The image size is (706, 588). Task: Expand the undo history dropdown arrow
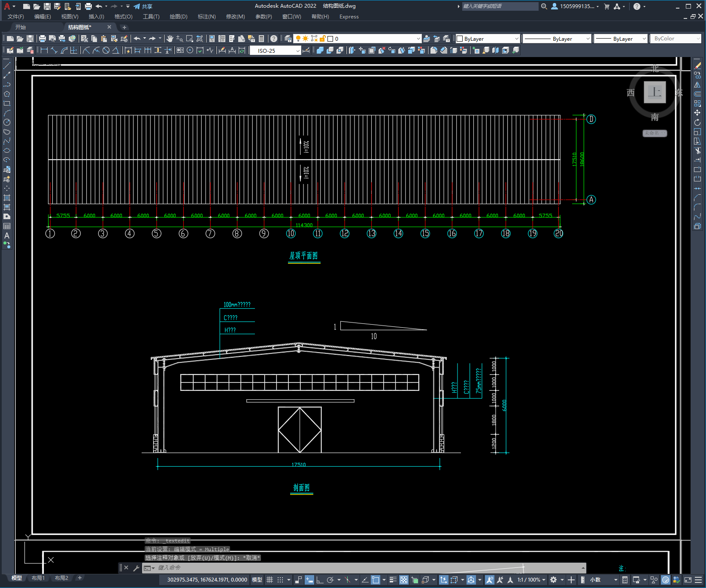144,39
